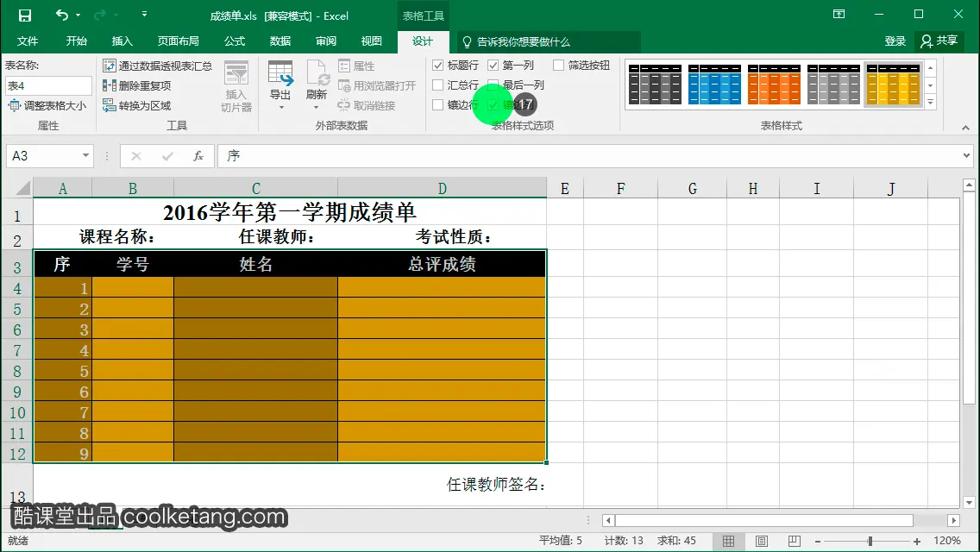
Task: Select column D header
Action: coord(442,188)
